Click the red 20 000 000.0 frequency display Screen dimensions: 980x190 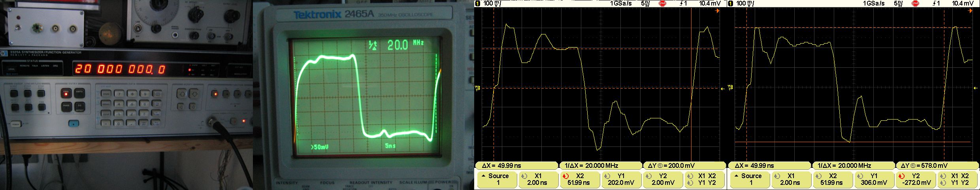tap(120, 69)
